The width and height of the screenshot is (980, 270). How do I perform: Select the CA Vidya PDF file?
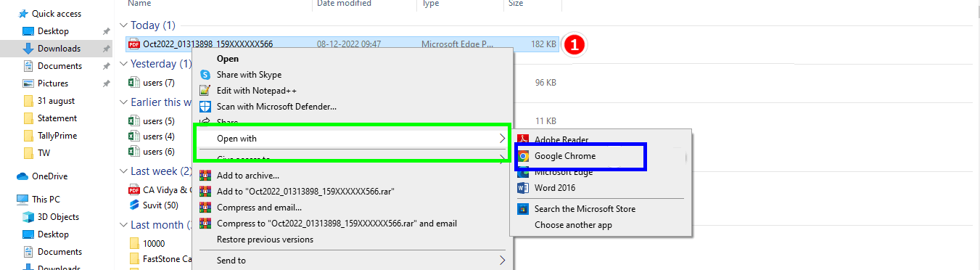[167, 190]
